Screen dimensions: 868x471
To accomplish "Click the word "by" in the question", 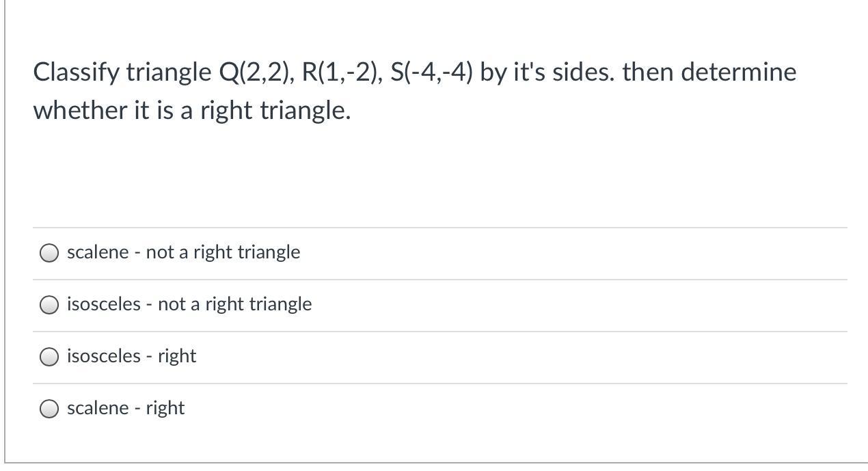I will point(492,72).
